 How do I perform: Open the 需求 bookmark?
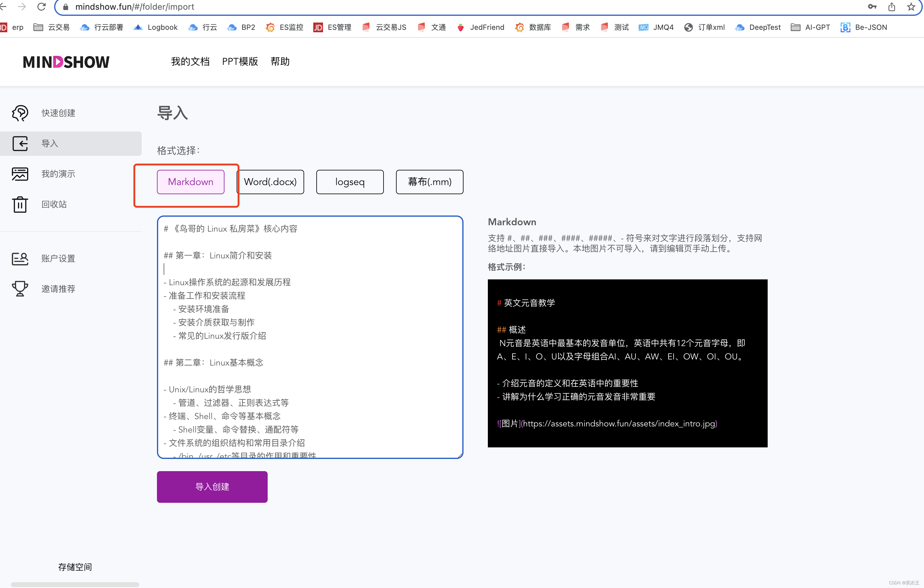[x=575, y=27]
